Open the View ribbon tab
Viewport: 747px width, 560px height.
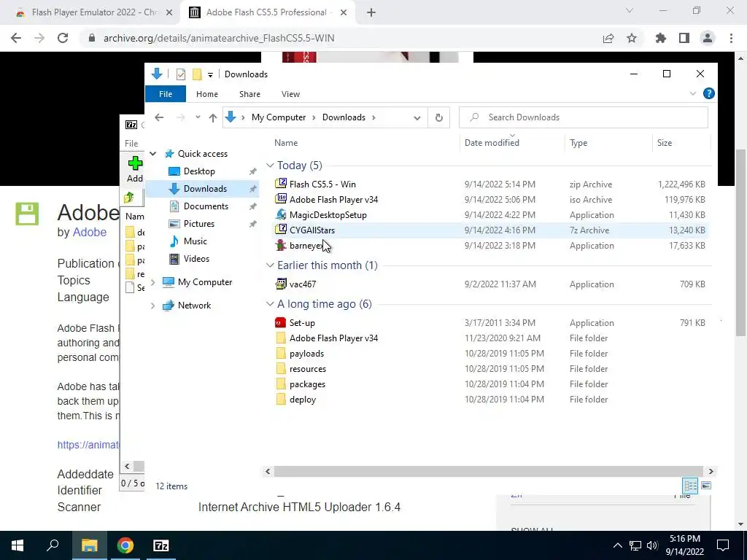[x=290, y=94]
